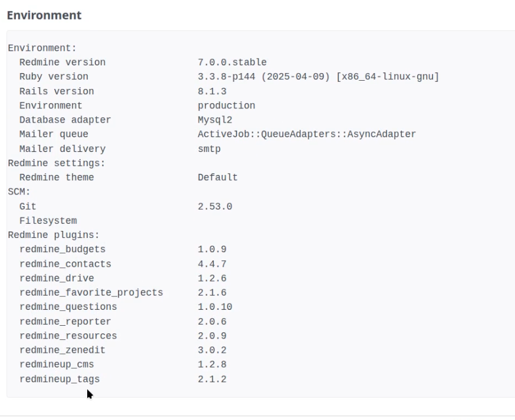The image size is (515, 420).
Task: Click the 'Rails version' label
Action: (x=57, y=91)
